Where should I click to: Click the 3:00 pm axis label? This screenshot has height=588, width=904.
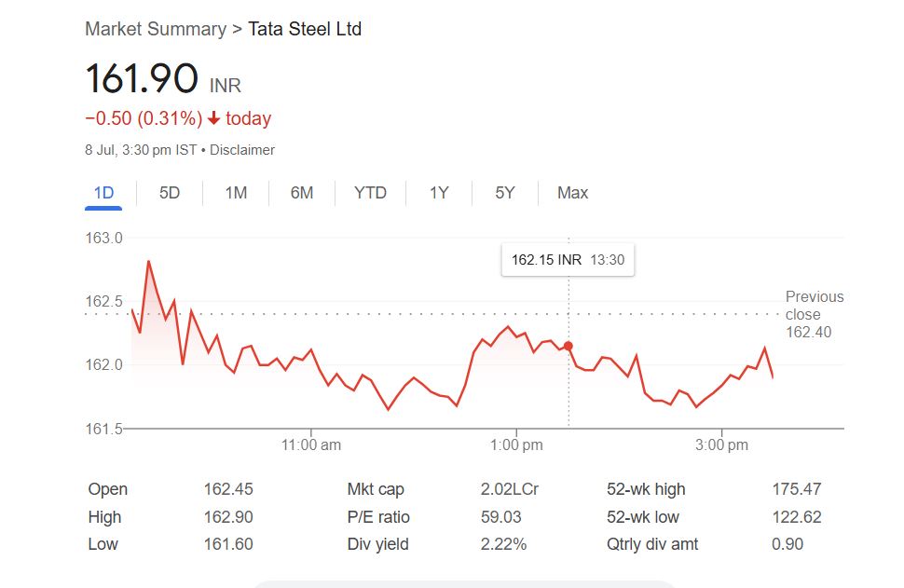click(722, 445)
